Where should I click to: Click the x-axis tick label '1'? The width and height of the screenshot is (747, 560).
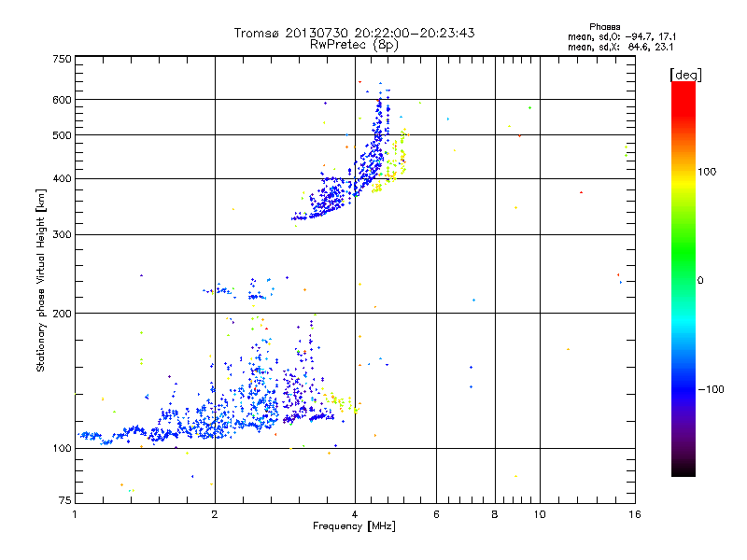click(75, 514)
